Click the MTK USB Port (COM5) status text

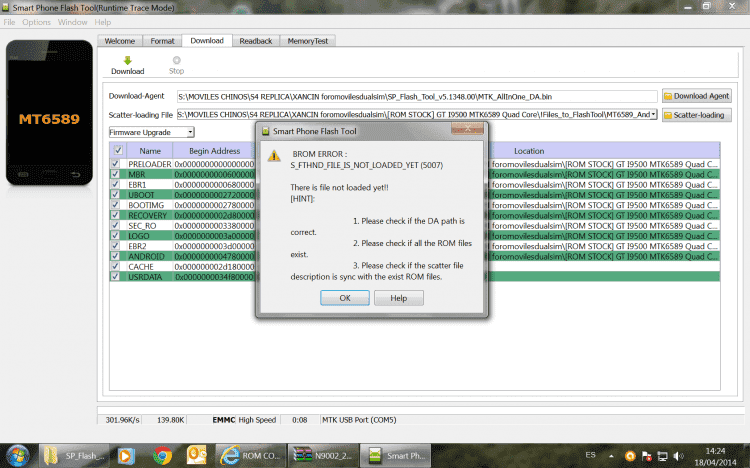pos(359,420)
